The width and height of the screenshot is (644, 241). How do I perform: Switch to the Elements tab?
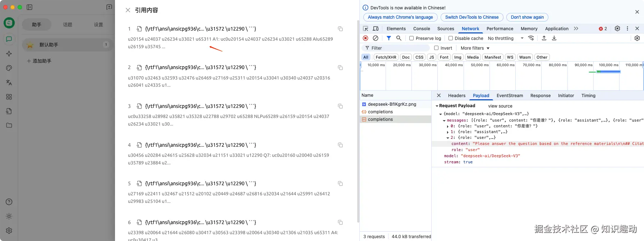point(396,28)
